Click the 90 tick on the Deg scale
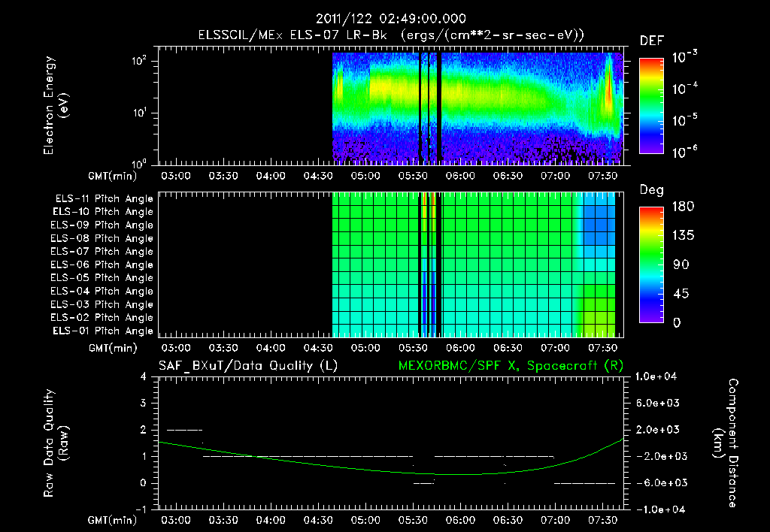The image size is (770, 532). point(681,265)
